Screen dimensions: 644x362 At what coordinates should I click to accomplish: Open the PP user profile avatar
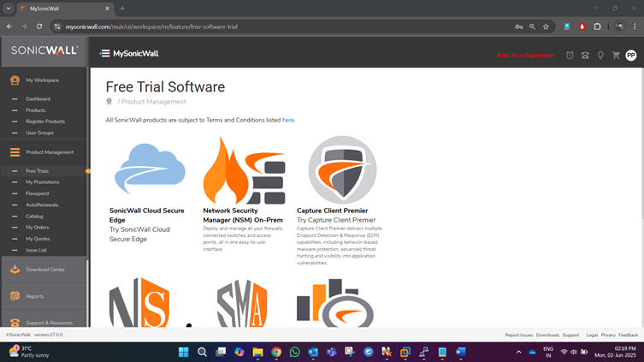pos(631,56)
